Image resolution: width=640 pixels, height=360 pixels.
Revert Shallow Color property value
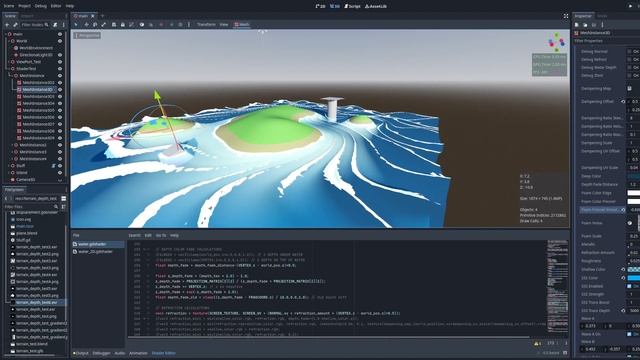click(x=623, y=269)
